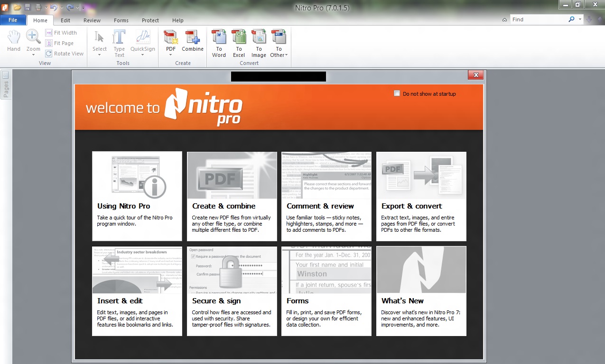Convert document To Word
The width and height of the screenshot is (605, 364).
219,43
